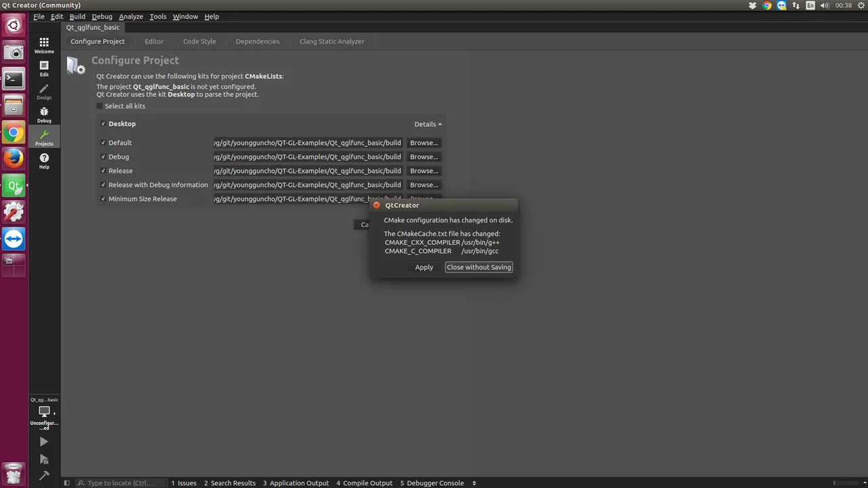This screenshot has width=868, height=488.
Task: Select the Configure Project tab
Action: (x=98, y=41)
